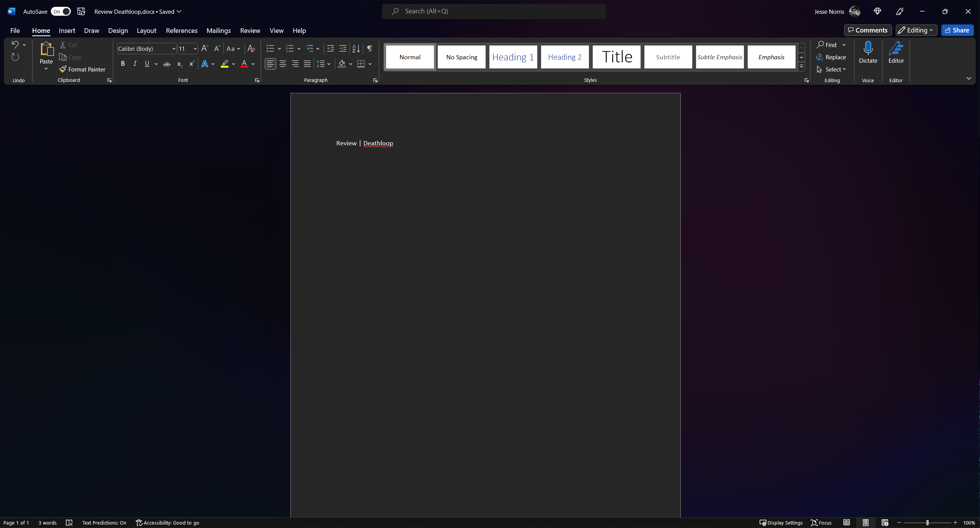
Task: Select the Format Painter tool
Action: click(x=82, y=69)
